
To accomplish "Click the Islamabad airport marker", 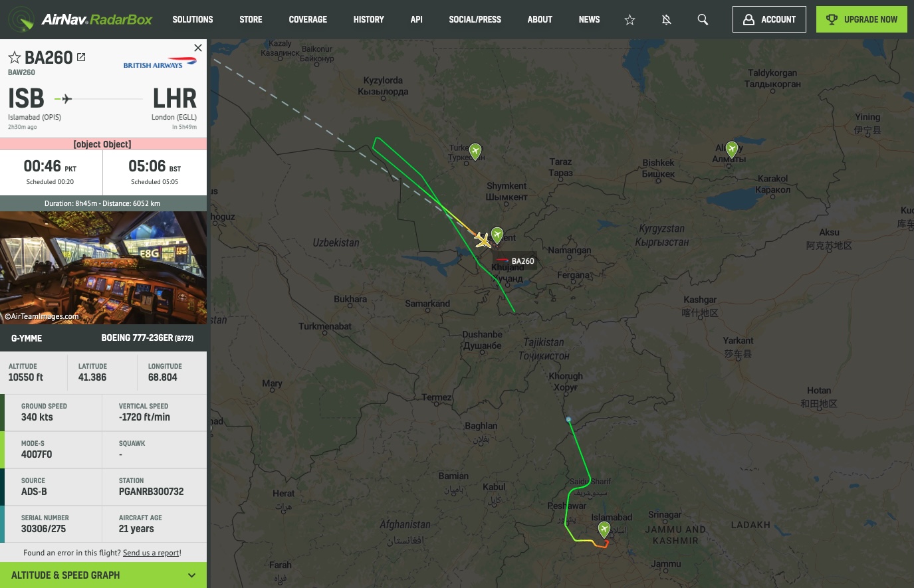I will (x=604, y=529).
